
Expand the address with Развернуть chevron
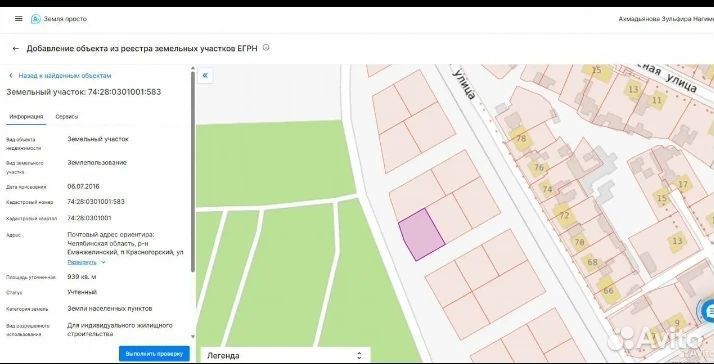tap(103, 262)
